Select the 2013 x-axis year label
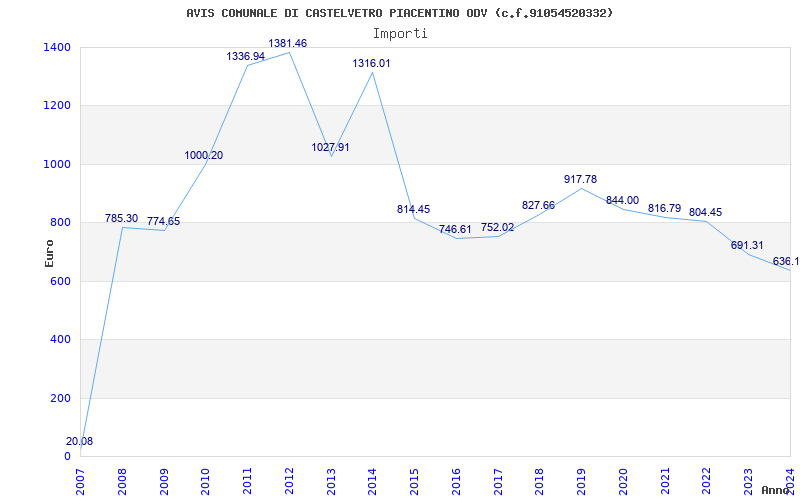 [331, 481]
